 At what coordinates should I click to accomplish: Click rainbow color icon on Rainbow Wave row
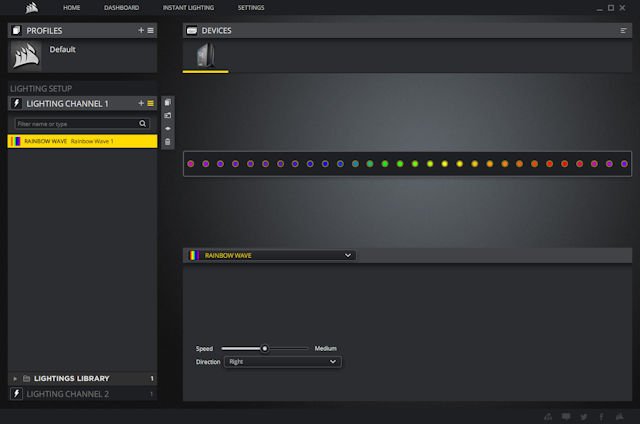16,141
